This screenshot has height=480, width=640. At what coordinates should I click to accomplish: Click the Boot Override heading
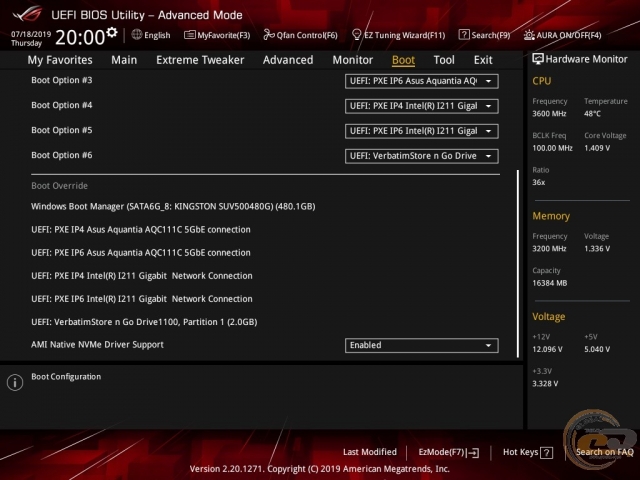click(60, 186)
